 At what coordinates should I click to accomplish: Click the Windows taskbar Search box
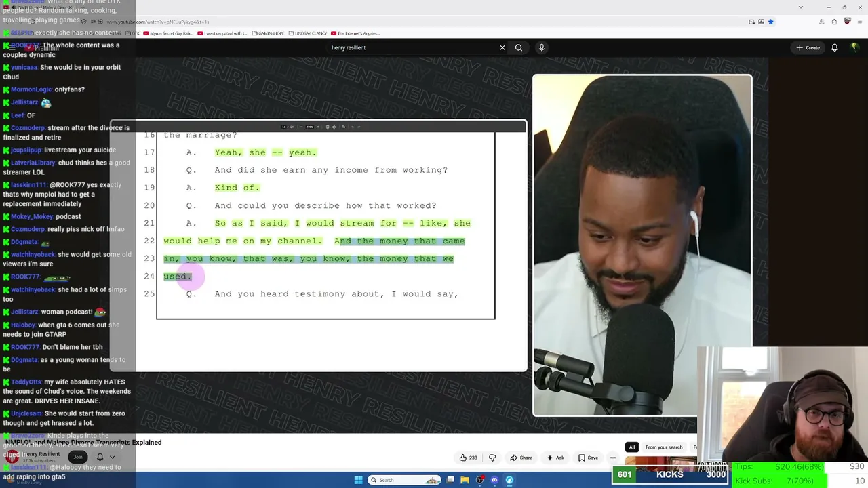(405, 480)
